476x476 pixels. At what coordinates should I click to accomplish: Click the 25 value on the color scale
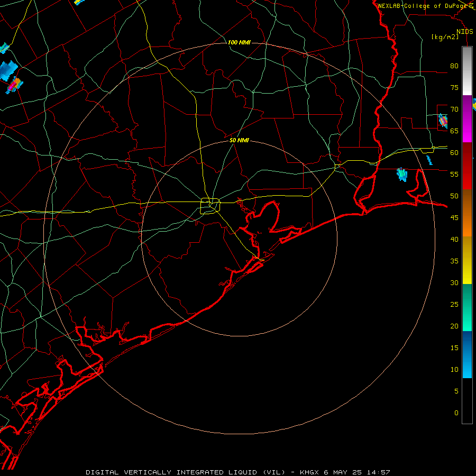click(454, 305)
